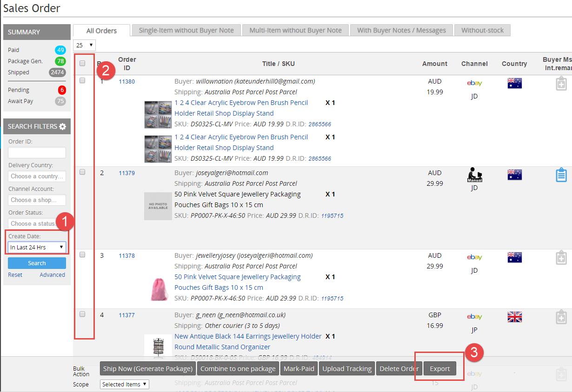Tick checkbox for order 11380
This screenshot has height=392, width=572.
point(82,80)
